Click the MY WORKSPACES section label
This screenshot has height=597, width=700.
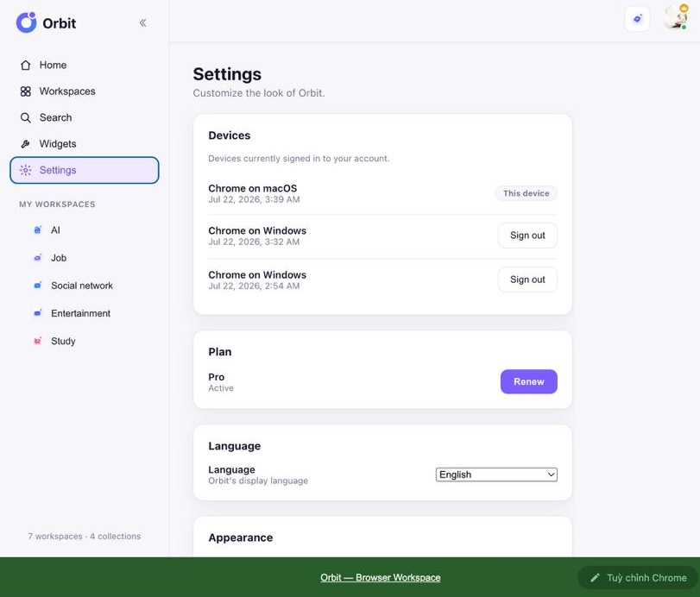point(57,204)
